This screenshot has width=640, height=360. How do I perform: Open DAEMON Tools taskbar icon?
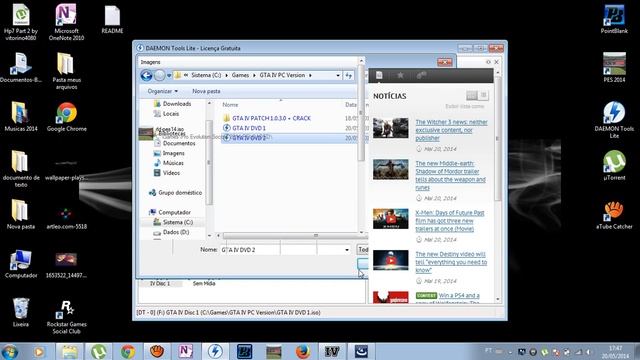click(215, 351)
